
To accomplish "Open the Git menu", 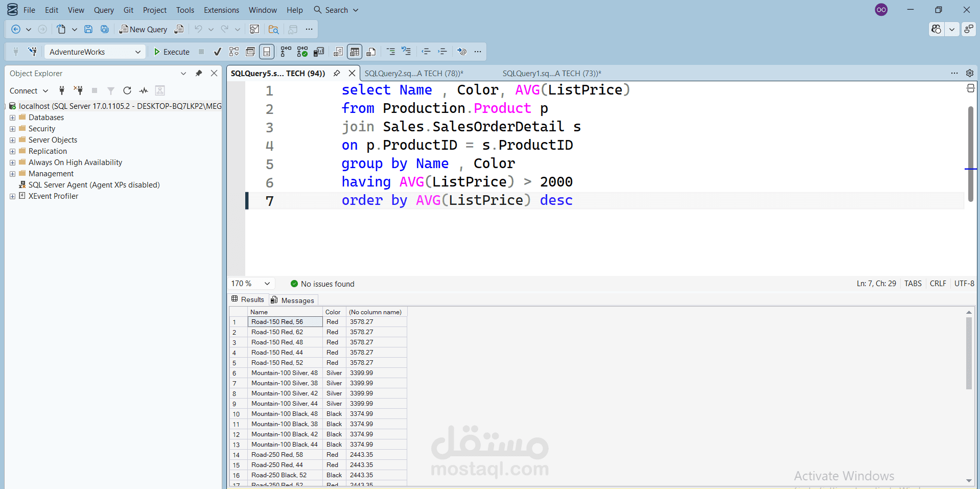I will click(x=128, y=10).
